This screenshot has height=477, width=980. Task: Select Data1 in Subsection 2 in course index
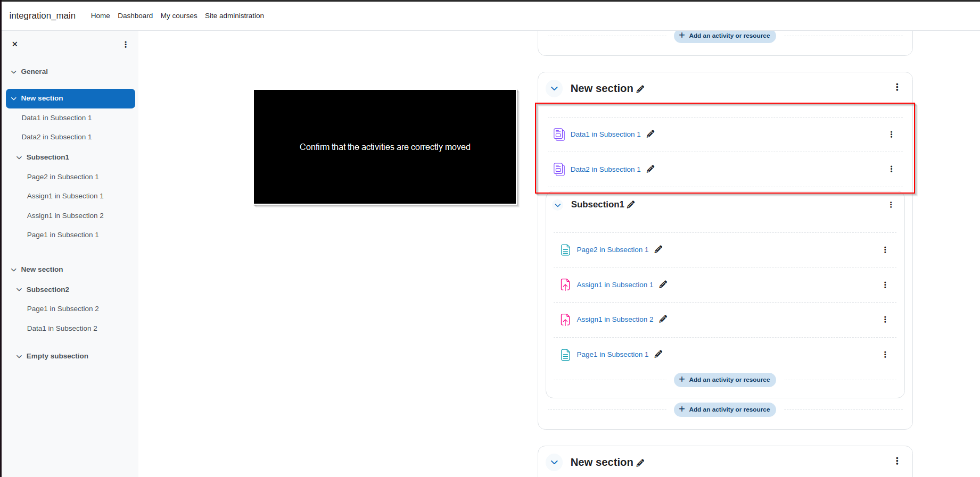click(62, 329)
